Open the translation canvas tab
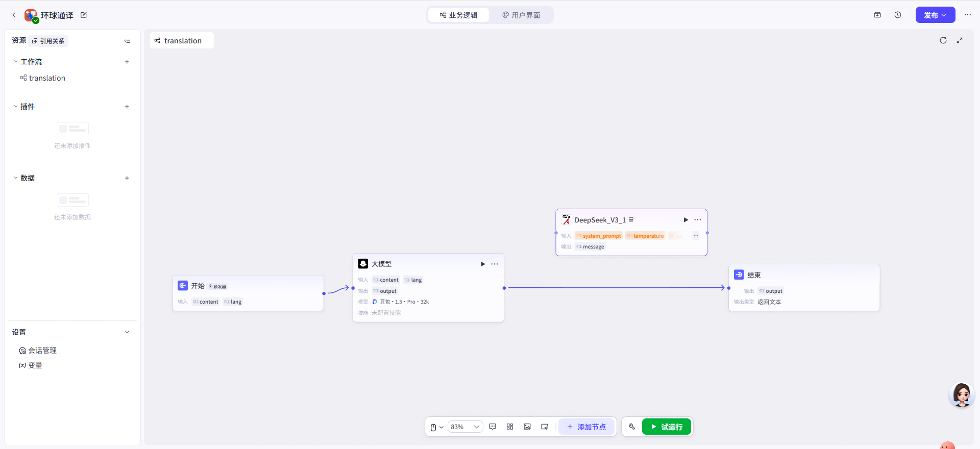980x449 pixels. [x=182, y=41]
